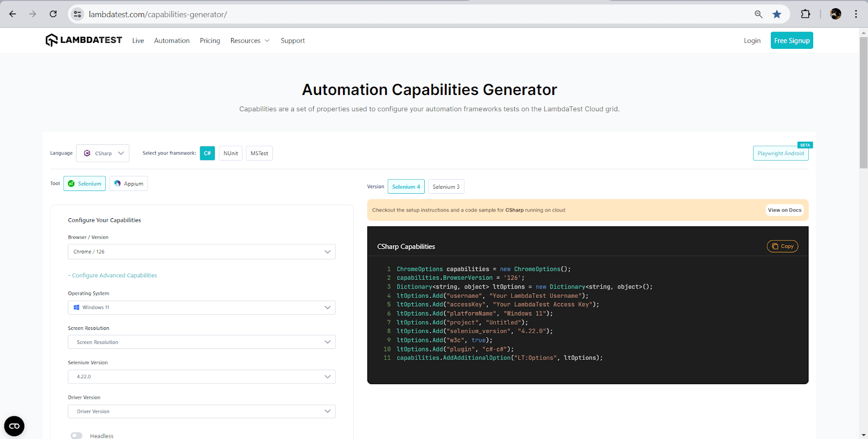Open the chat widget icon at the bottom left
The height and width of the screenshot is (439, 868).
tap(15, 426)
